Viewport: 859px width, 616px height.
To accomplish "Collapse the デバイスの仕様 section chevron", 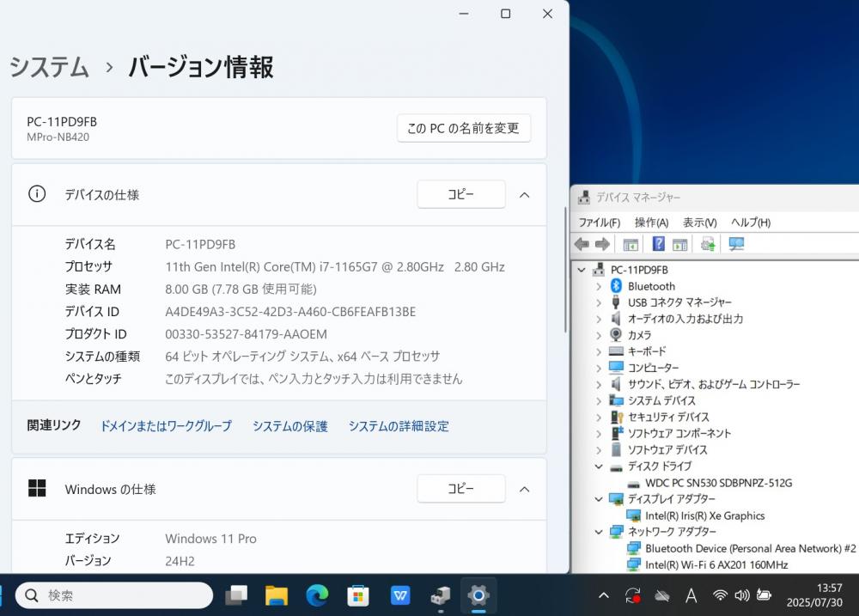I will click(x=524, y=194).
